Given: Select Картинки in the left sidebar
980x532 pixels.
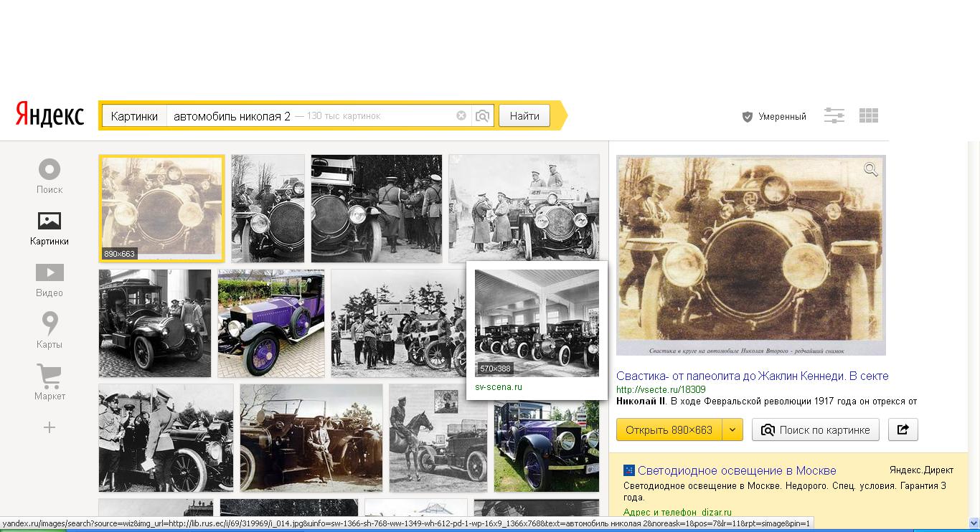Looking at the screenshot, I should coord(50,228).
